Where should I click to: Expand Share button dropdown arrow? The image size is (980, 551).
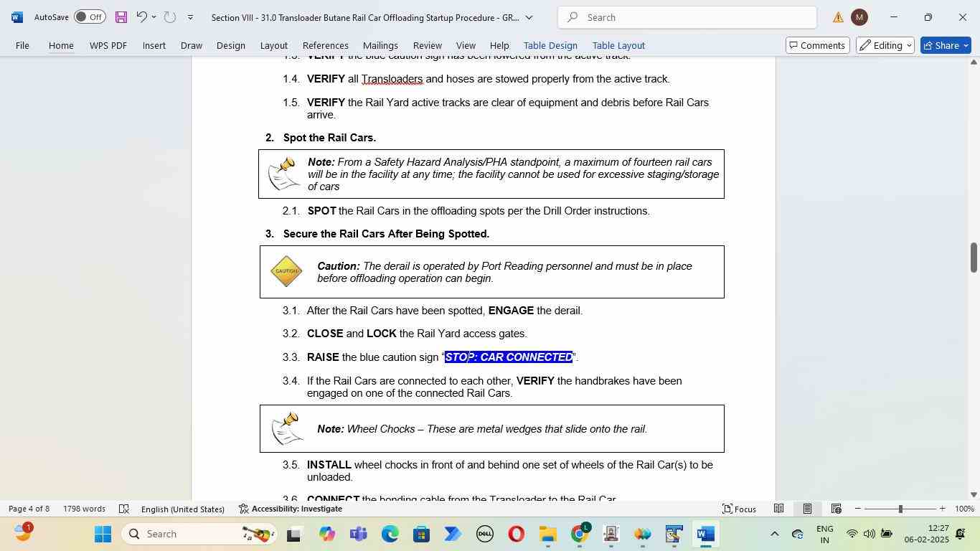tap(966, 45)
